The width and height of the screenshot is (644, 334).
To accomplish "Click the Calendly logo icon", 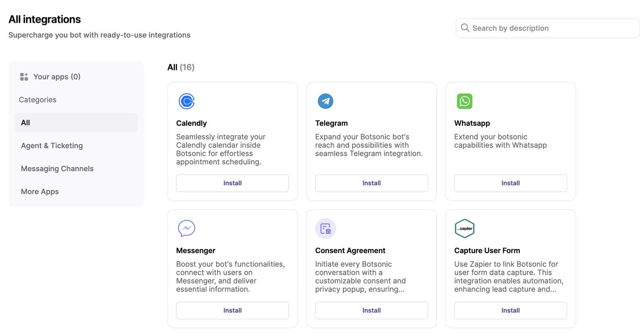I will click(186, 101).
